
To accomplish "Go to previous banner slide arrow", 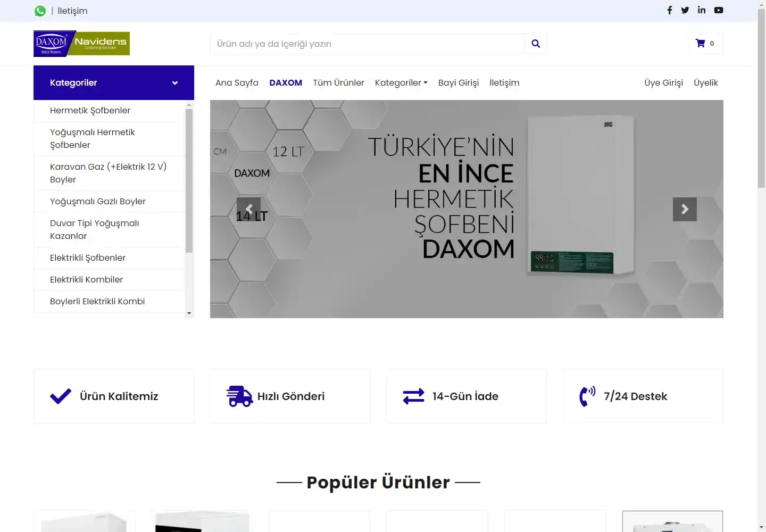I will coord(248,209).
